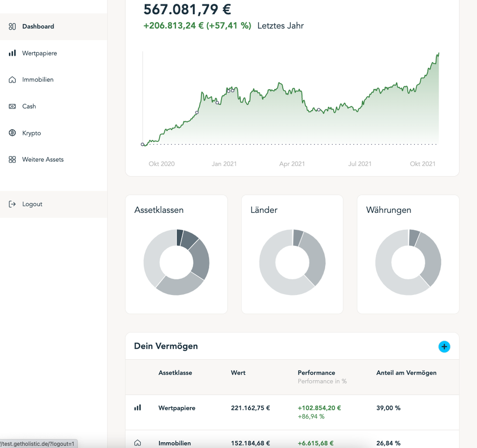Click the Immobilien house icon in sidebar

click(12, 80)
